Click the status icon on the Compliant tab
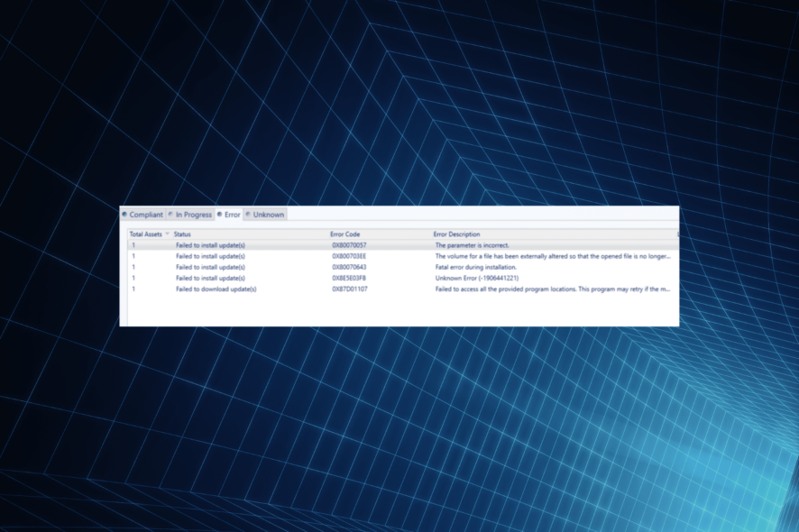The width and height of the screenshot is (799, 532). click(x=124, y=215)
